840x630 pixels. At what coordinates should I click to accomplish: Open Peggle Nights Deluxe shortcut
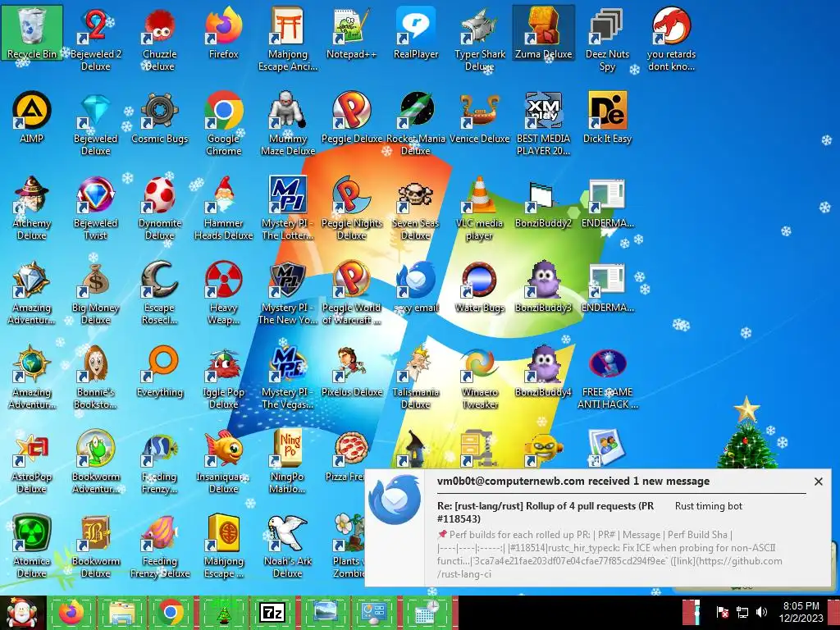point(351,208)
